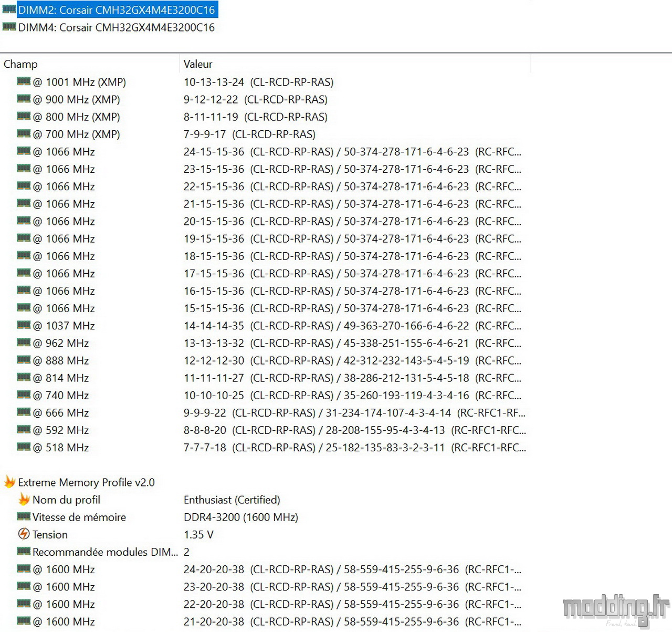Click the 9-12-12-22 (CL-RCD-RP-RAS) value
Viewport: 672px width, 632px height.
coord(255,99)
